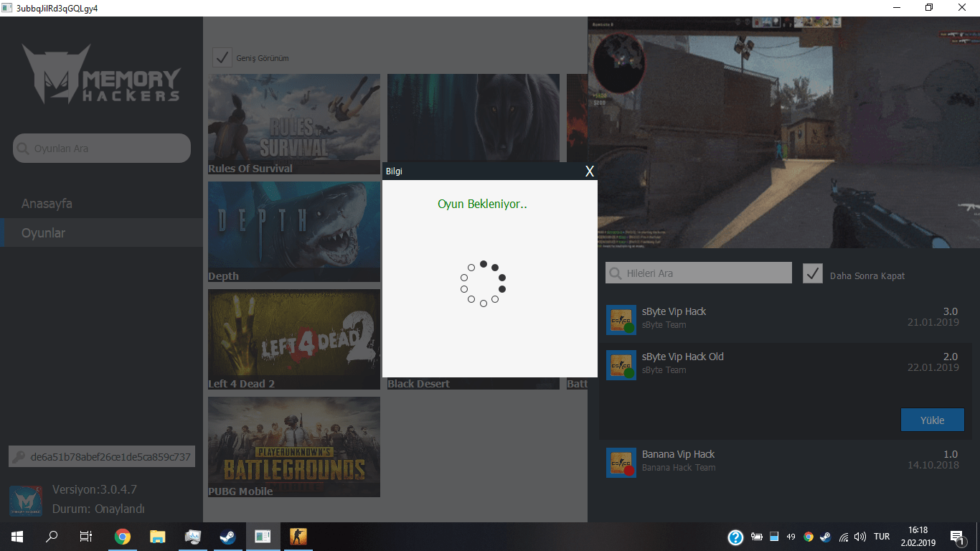Screen dimensions: 980x551
Task: Click the Counter-Strike gameplay preview video
Action: [783, 132]
